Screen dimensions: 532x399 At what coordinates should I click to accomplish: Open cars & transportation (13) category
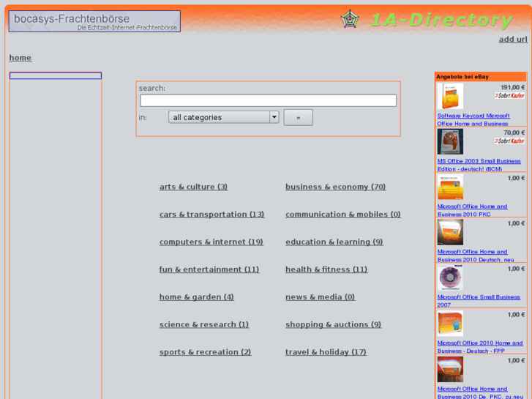point(211,215)
